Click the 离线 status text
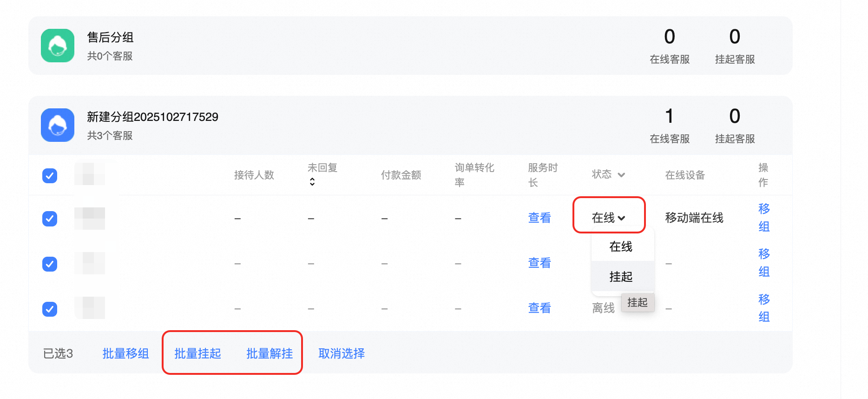Image resolution: width=868 pixels, height=399 pixels. click(x=603, y=308)
